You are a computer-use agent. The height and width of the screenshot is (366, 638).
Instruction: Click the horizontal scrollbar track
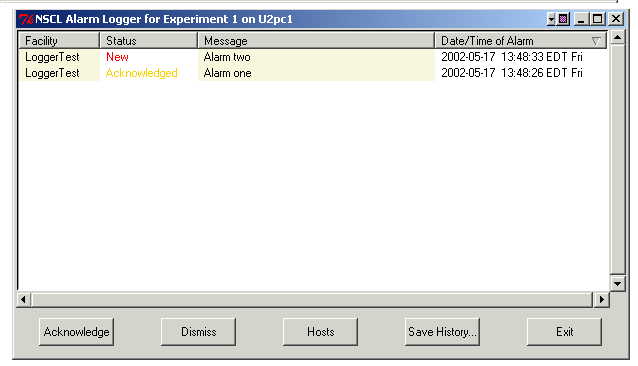click(x=312, y=300)
